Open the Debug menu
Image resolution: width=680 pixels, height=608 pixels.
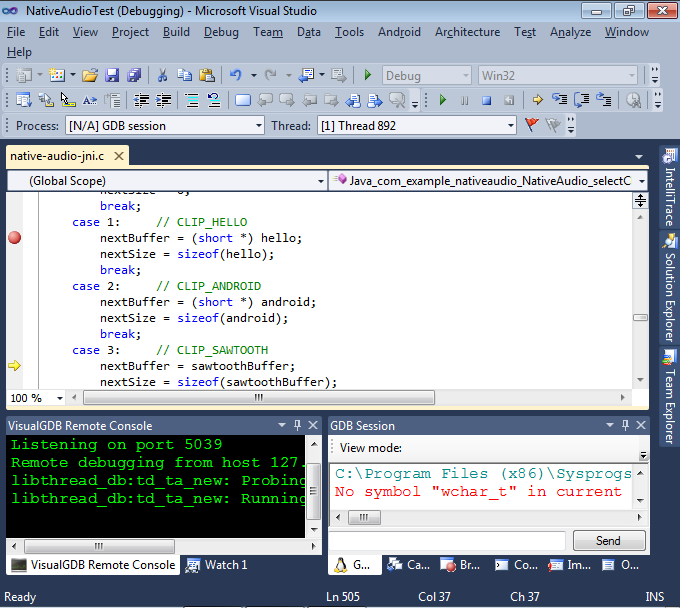(221, 32)
